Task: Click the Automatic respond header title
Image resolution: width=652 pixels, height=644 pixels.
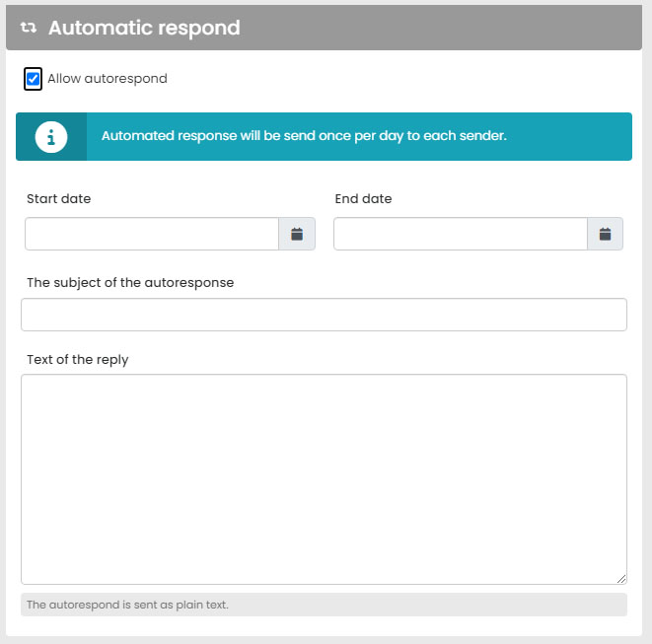Action: (144, 28)
